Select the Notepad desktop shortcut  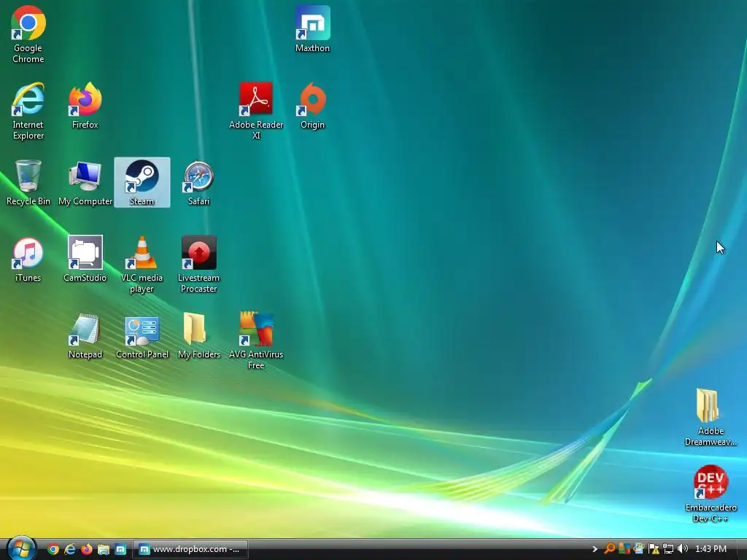click(85, 335)
